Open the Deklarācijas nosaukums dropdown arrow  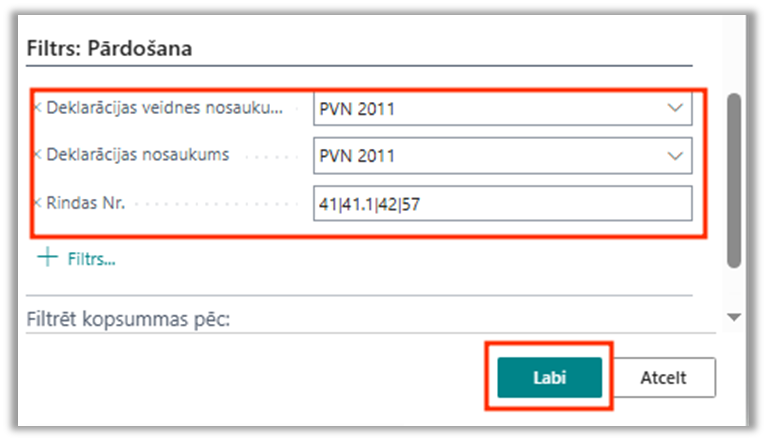point(675,156)
